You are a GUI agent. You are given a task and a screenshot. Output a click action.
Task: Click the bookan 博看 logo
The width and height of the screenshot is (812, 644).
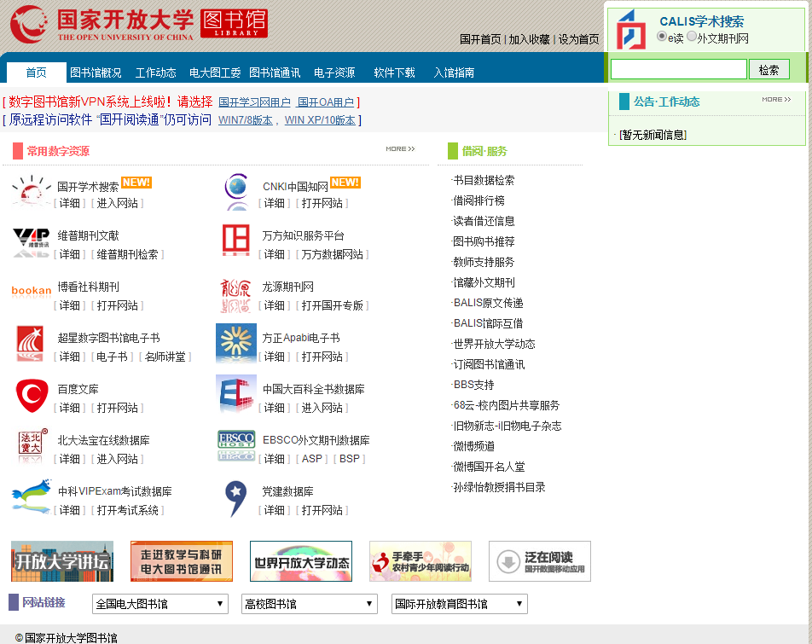32,291
